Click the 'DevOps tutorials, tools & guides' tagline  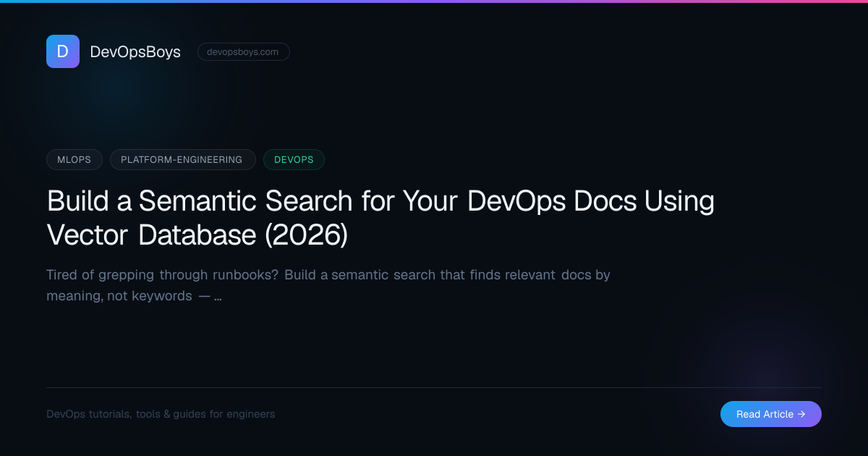pyautogui.click(x=161, y=414)
